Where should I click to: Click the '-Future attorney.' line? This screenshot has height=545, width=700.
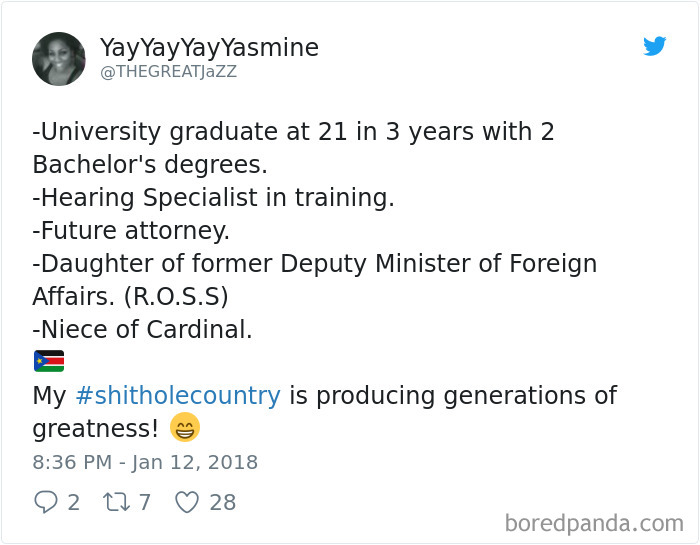pyautogui.click(x=131, y=231)
